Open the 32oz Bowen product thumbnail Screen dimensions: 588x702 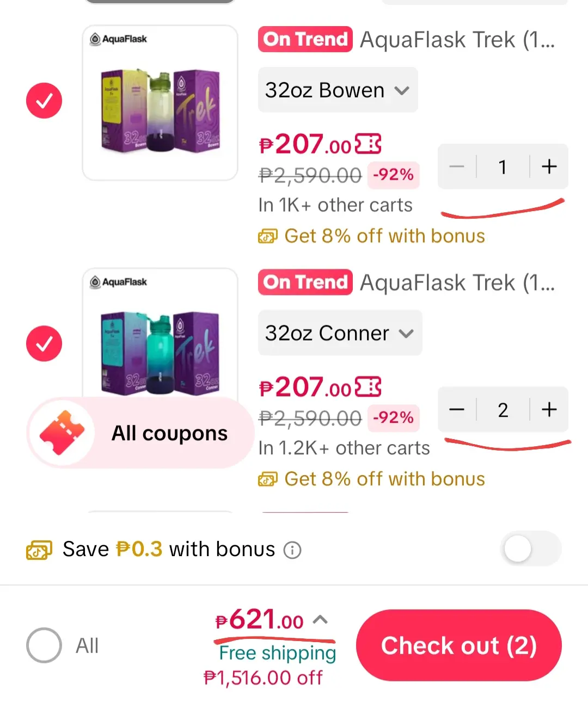tap(160, 103)
